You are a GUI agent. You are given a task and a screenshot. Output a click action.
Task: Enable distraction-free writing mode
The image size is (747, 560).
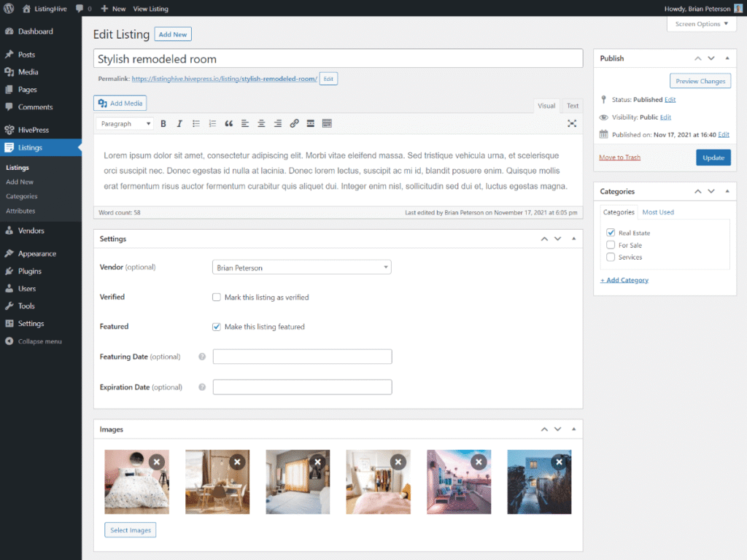pyautogui.click(x=572, y=123)
